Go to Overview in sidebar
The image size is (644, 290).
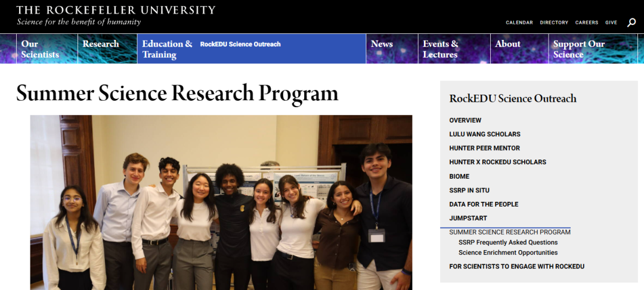coord(465,120)
